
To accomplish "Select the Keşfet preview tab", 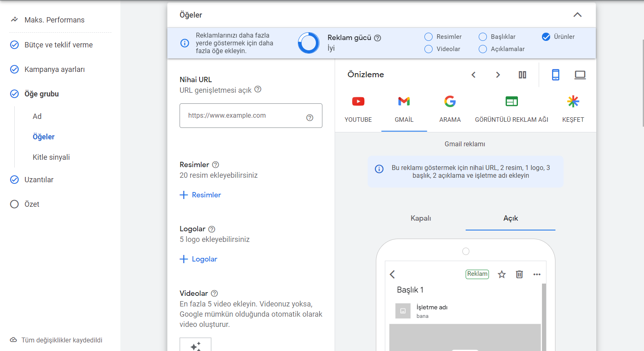I will 573,110.
